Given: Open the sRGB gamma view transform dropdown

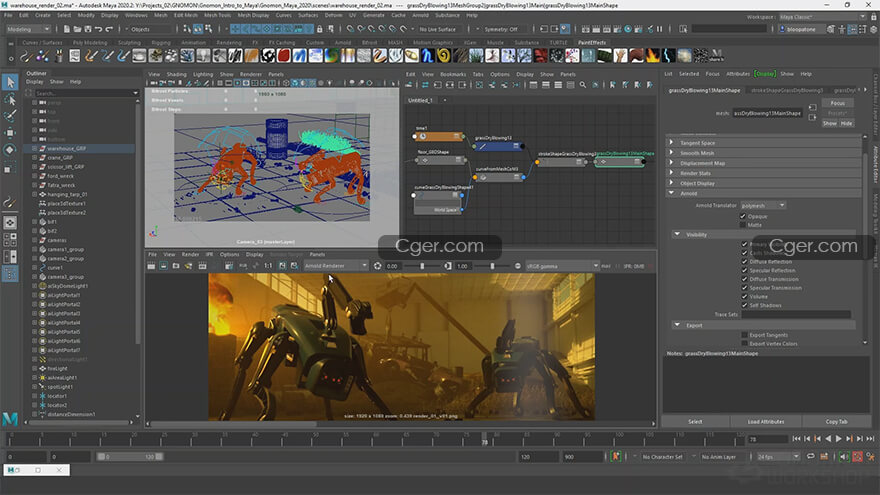Looking at the screenshot, I should [562, 266].
